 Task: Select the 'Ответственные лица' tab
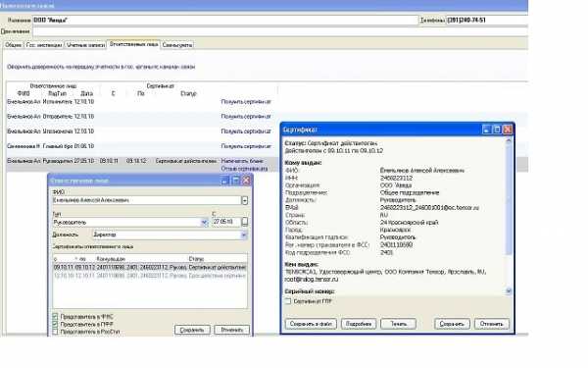(133, 44)
